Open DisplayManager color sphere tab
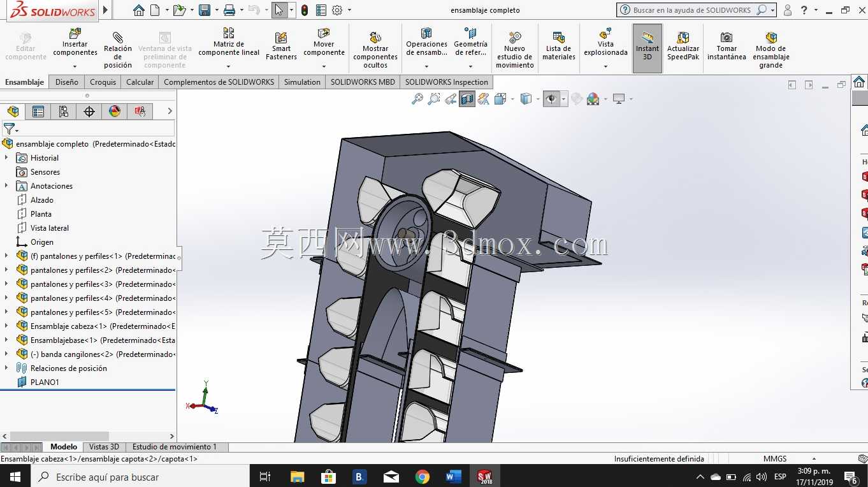868x487 pixels. (x=115, y=112)
